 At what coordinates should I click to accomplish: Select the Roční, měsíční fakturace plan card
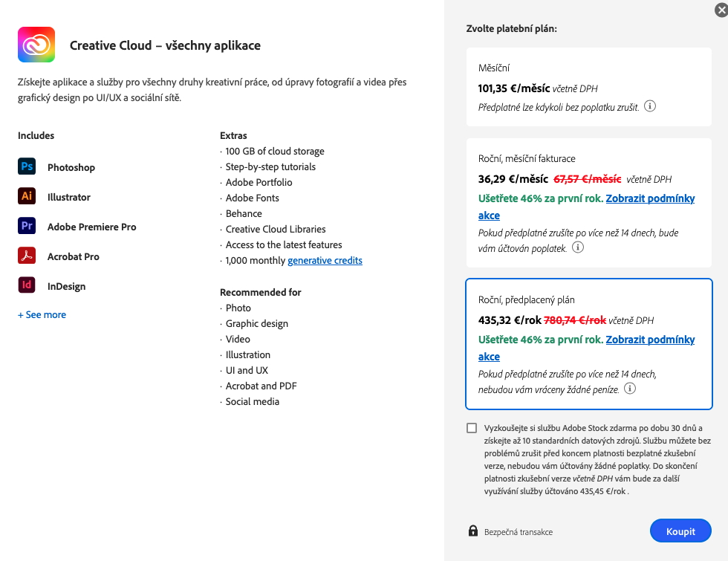588,203
